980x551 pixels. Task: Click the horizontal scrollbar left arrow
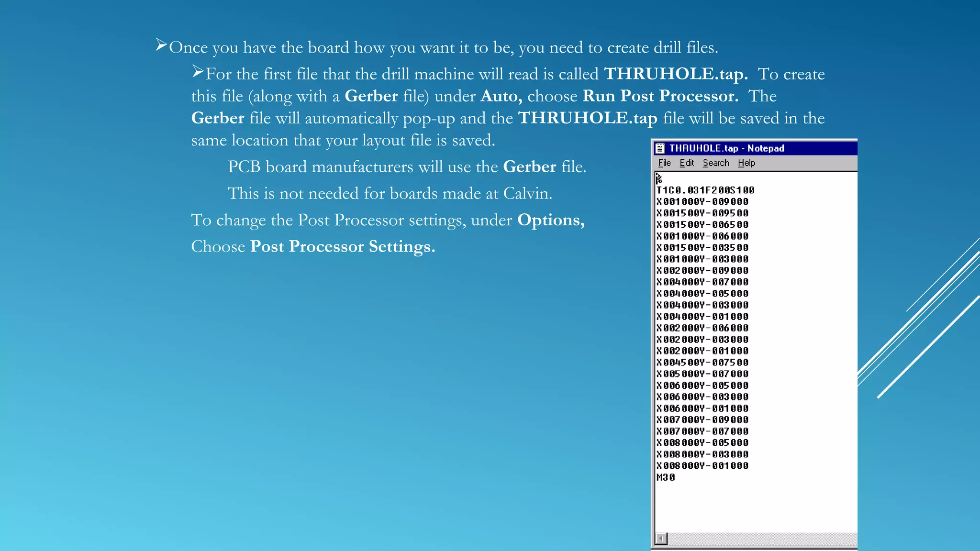coord(661,539)
